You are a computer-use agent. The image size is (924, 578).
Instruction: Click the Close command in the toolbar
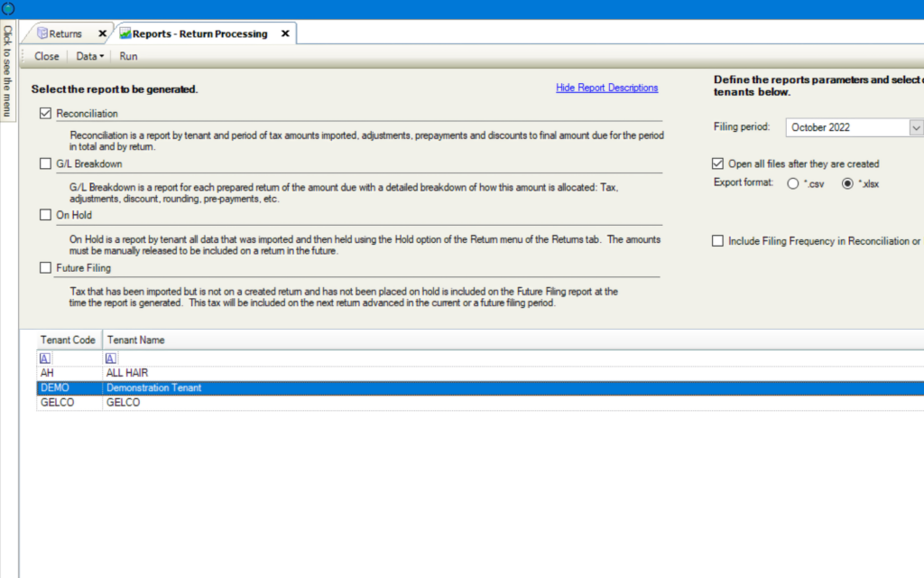(46, 56)
